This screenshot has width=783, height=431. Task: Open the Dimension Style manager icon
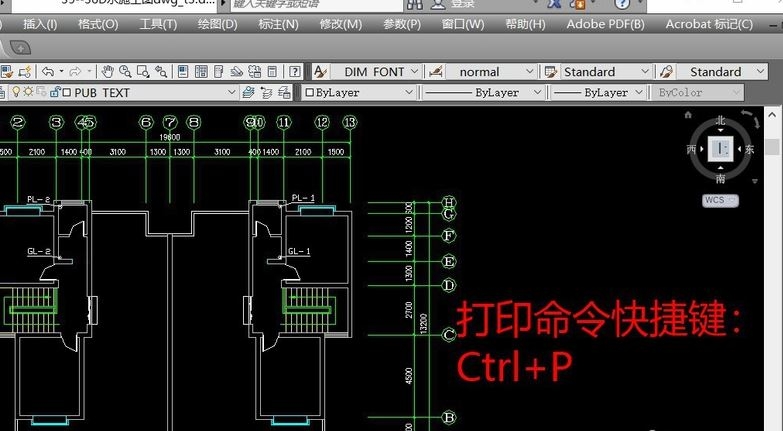[x=435, y=72]
